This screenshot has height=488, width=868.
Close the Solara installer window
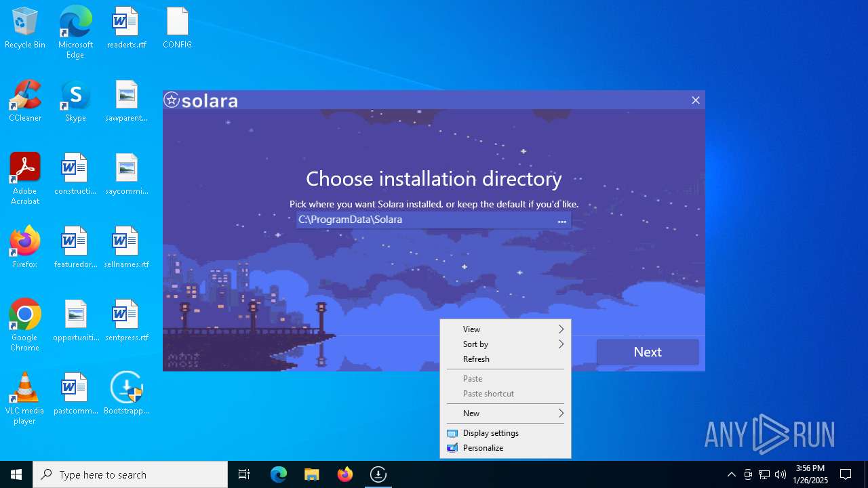point(695,100)
